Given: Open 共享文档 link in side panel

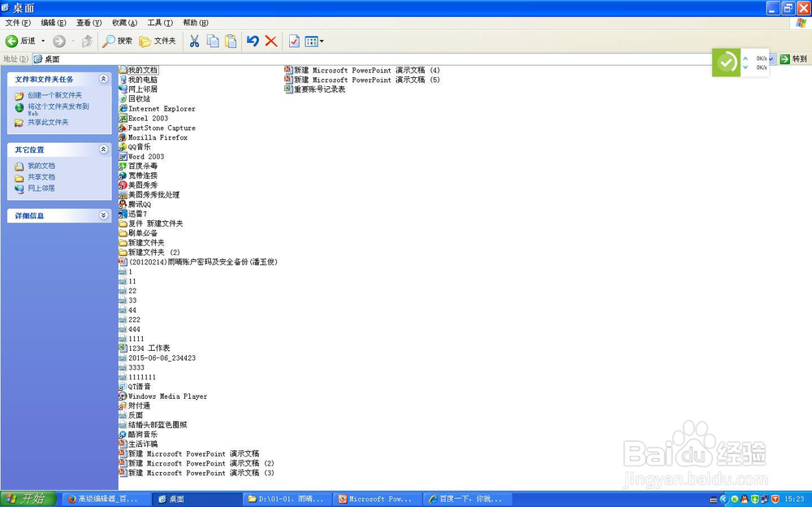Looking at the screenshot, I should pos(41,177).
